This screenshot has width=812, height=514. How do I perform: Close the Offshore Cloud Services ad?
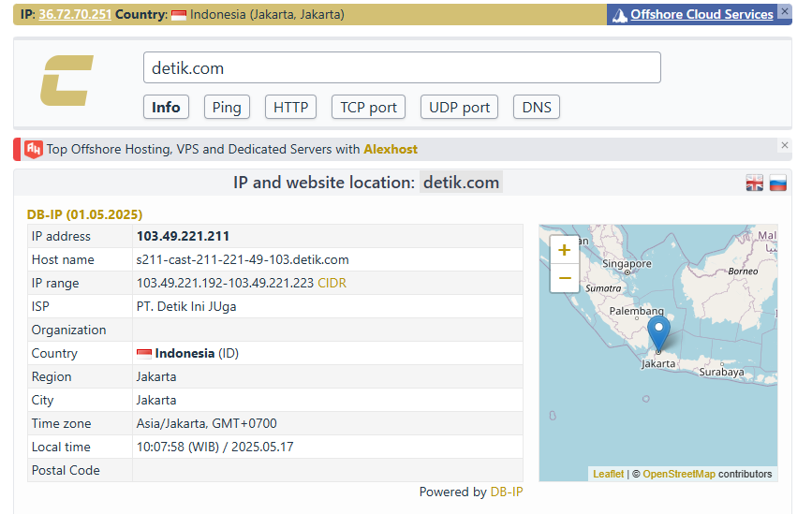784,12
